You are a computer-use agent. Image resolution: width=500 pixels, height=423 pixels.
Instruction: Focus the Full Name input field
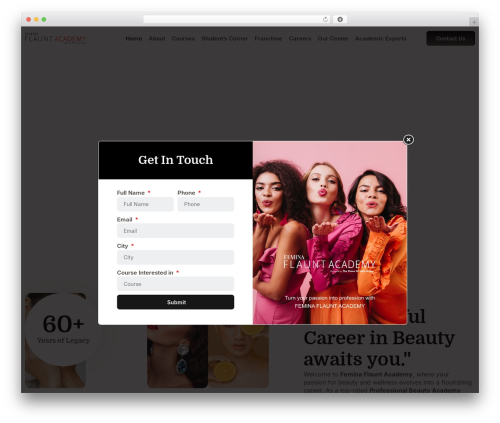tap(145, 204)
